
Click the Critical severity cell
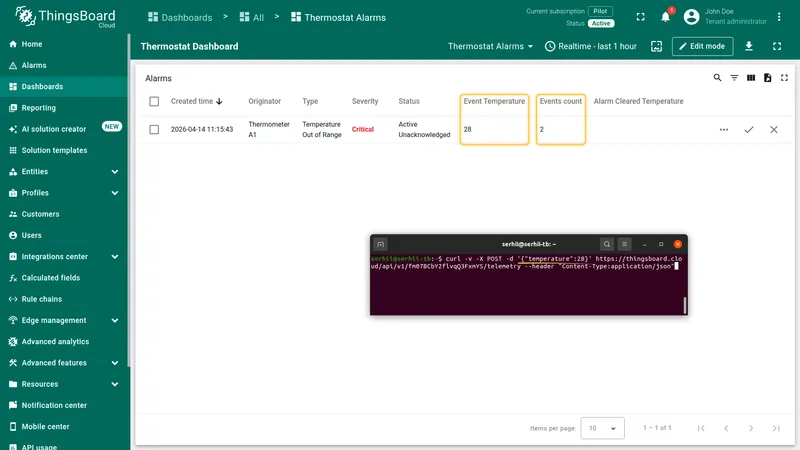pos(363,130)
